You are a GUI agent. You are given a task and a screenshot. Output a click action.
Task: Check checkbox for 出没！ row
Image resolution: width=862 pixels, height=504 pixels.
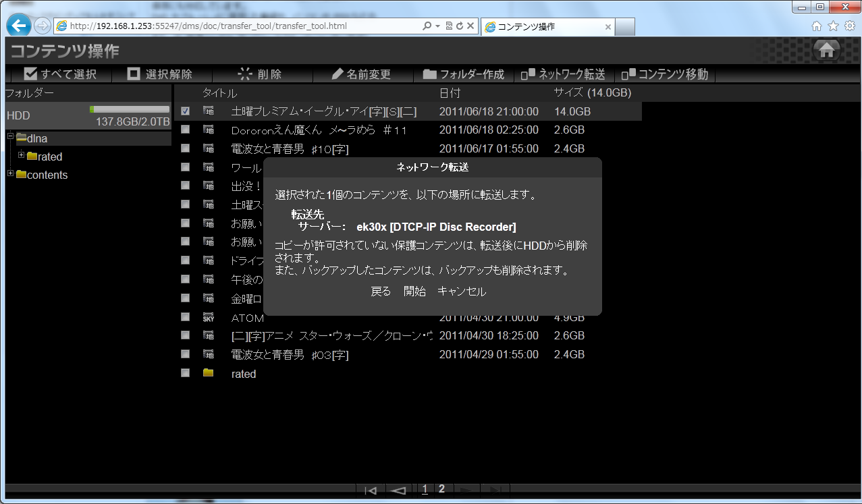point(185,186)
